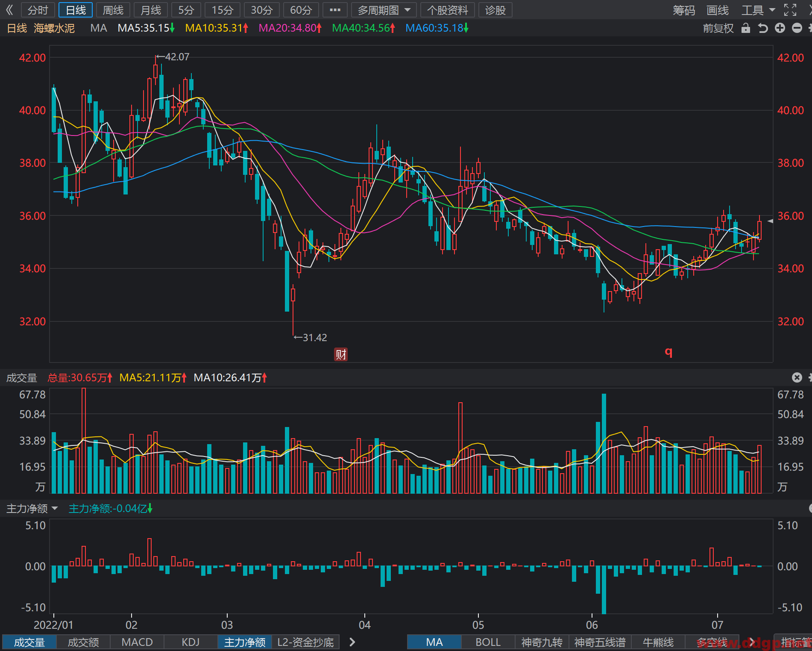
Task: Expand the 多周期图 dropdown
Action: pyautogui.click(x=384, y=10)
